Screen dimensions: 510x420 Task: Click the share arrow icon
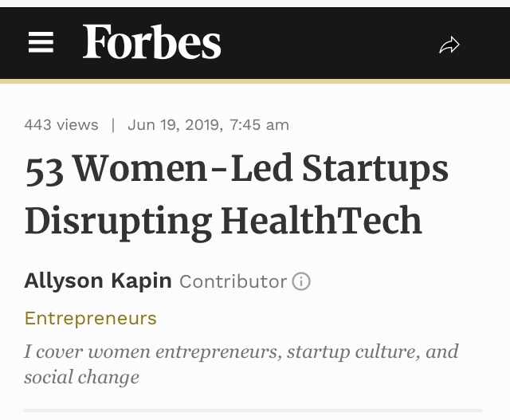click(x=449, y=45)
